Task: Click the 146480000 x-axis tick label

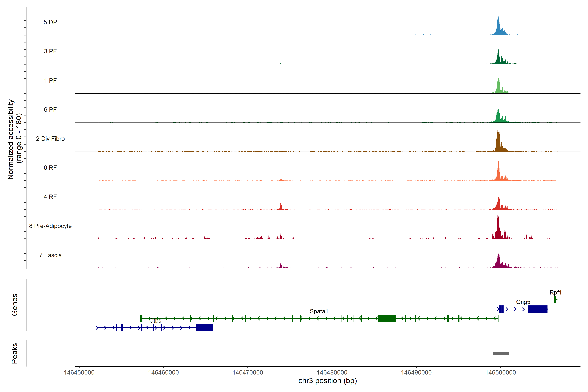Action: (332, 372)
